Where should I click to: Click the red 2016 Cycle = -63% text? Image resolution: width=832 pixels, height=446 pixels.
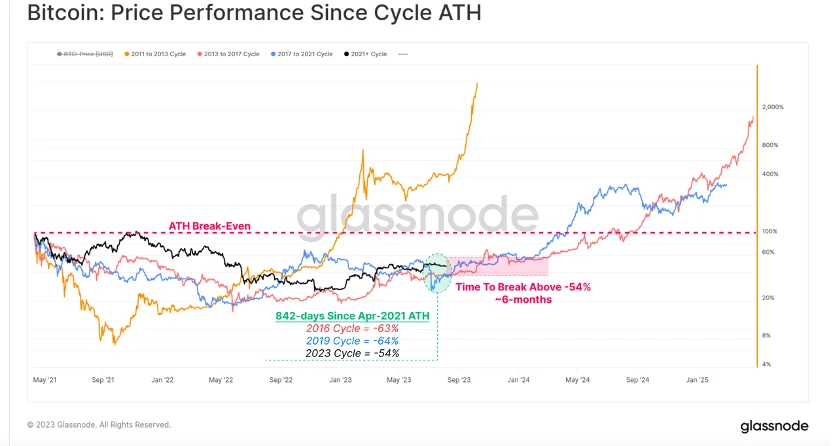pos(351,328)
